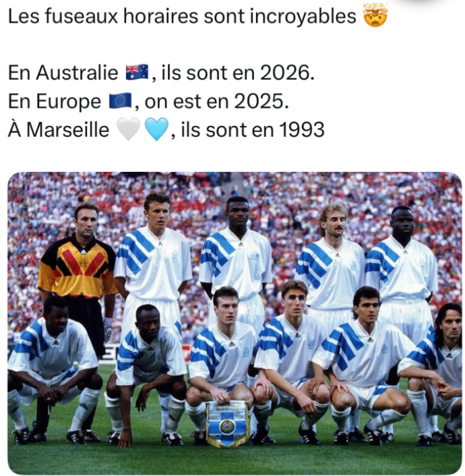Tap the word "Marseille" in the post
Screen dimensions: 465x476
pos(67,130)
